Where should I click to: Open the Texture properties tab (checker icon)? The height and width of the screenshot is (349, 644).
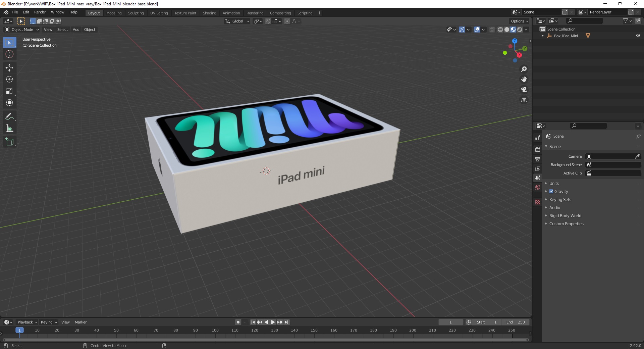[x=538, y=202]
